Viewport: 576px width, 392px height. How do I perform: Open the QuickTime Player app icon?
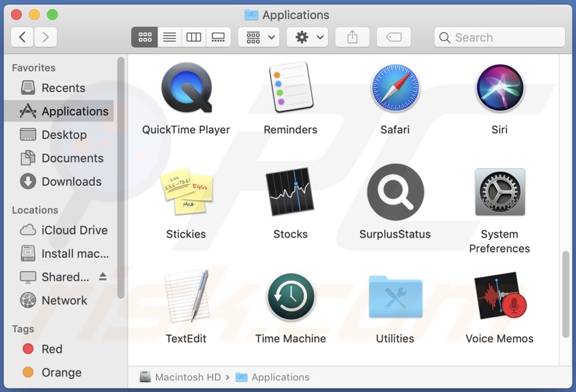click(187, 88)
